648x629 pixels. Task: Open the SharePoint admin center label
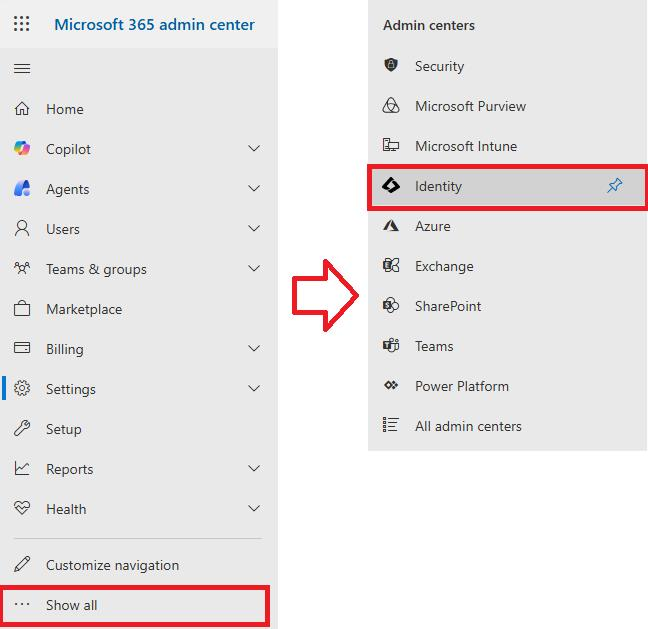448,306
